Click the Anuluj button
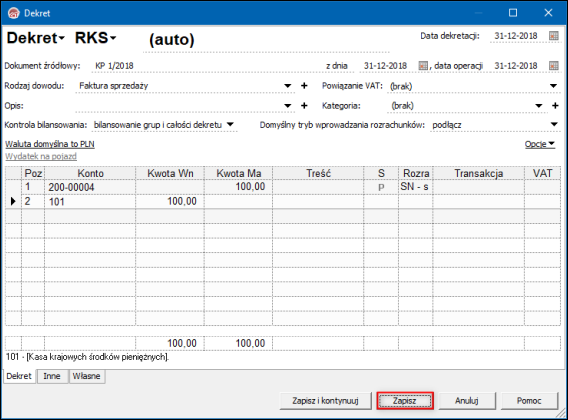The width and height of the screenshot is (568, 420). pos(467,401)
